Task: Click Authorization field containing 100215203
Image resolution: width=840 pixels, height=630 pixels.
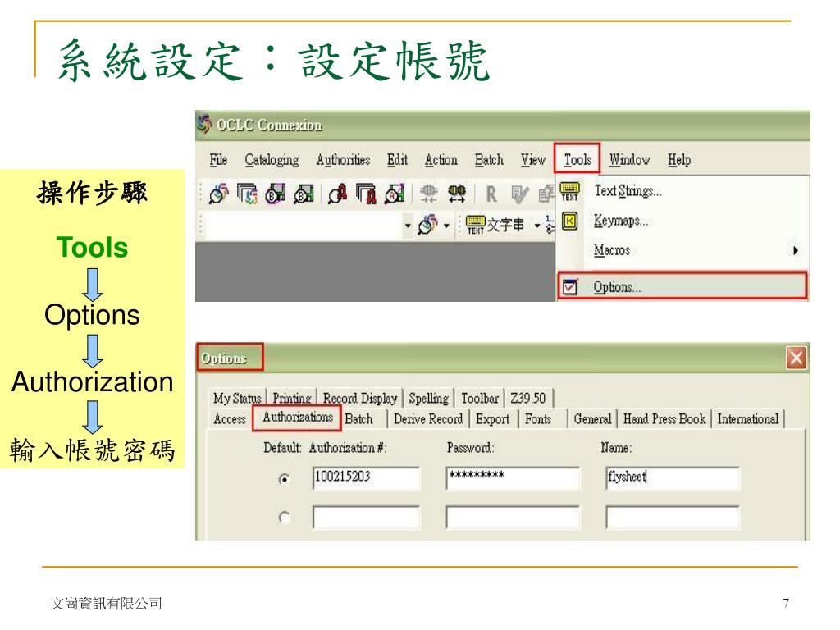Action: click(x=367, y=478)
